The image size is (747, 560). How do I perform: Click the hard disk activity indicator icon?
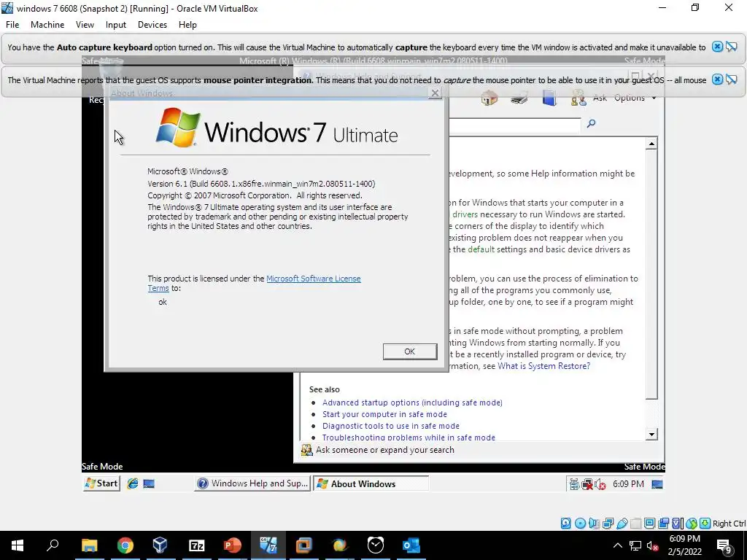point(565,524)
